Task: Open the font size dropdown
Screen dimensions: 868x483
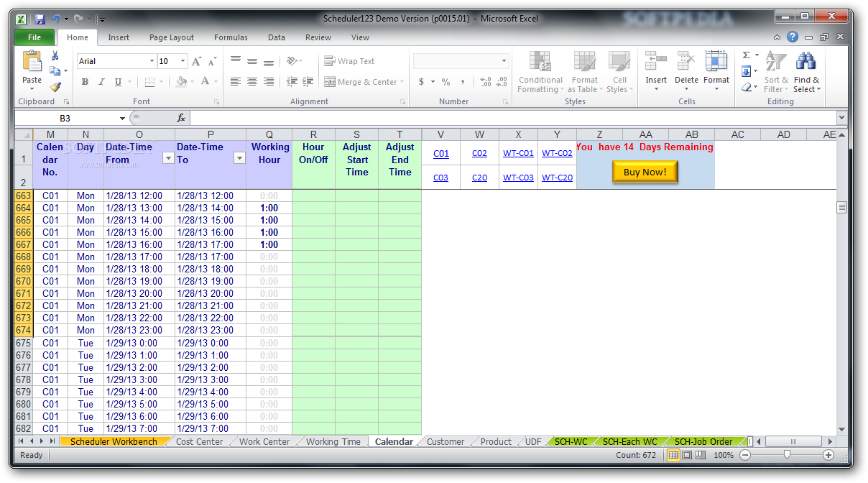Action: tap(183, 61)
